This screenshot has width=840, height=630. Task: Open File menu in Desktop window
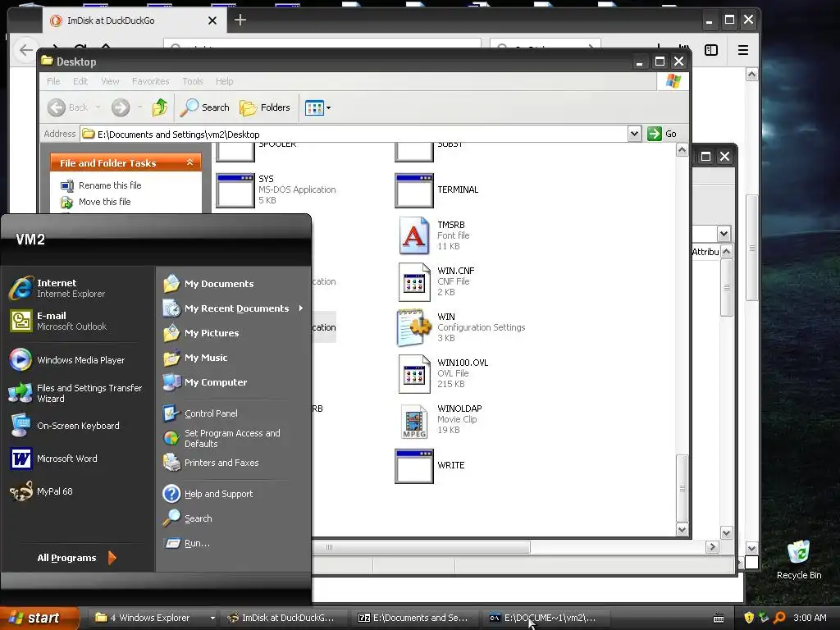coord(53,81)
